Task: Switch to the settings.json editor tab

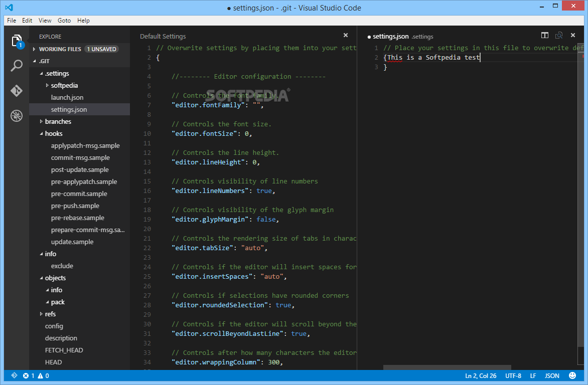Action: coord(390,37)
